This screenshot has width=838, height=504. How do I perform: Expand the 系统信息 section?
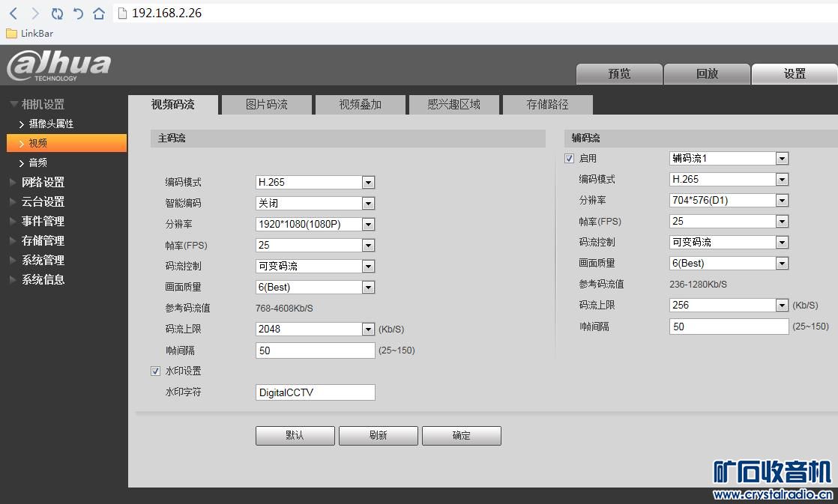37,279
